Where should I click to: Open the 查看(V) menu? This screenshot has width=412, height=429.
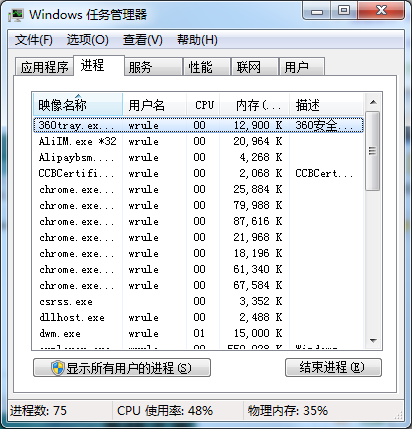[143, 40]
